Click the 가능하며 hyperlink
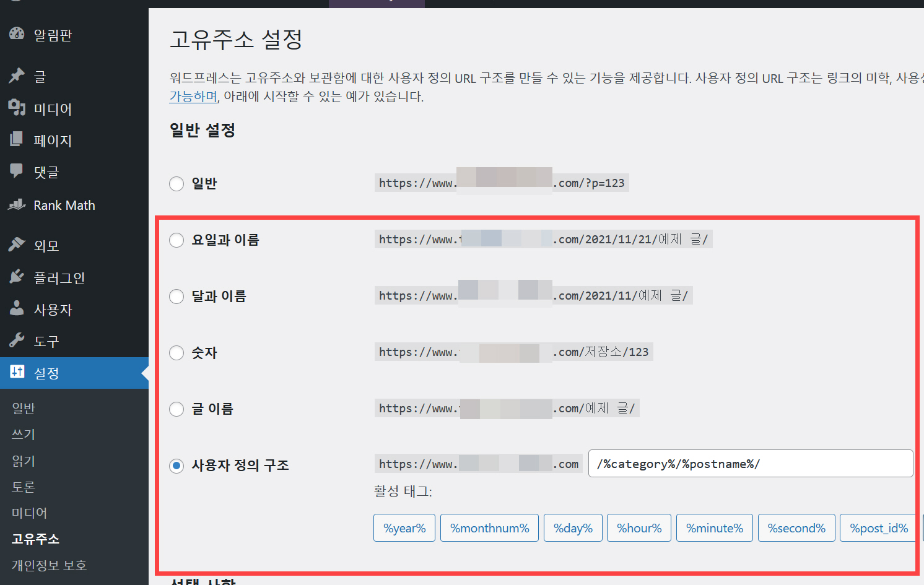Image resolution: width=924 pixels, height=585 pixels. (x=192, y=97)
